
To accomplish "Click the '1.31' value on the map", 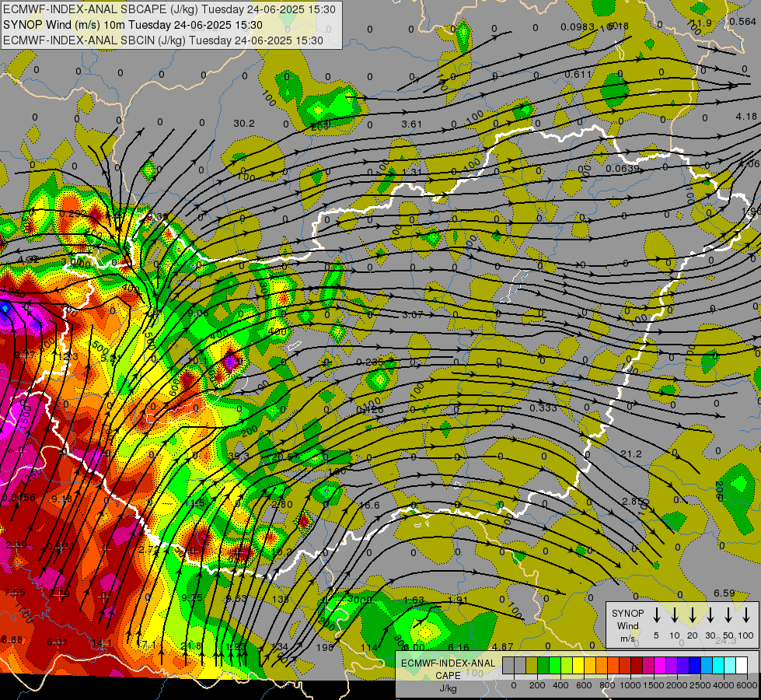I will (412, 172).
